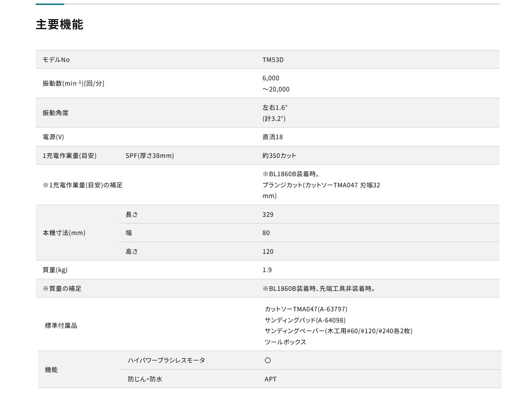Click the 直流18 power supply value

(x=272, y=137)
